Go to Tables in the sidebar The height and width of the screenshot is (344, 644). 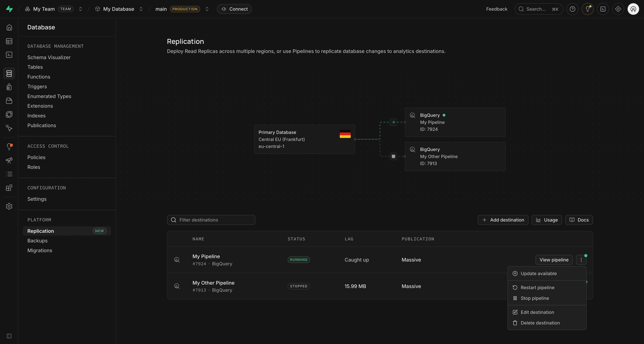[x=35, y=67]
